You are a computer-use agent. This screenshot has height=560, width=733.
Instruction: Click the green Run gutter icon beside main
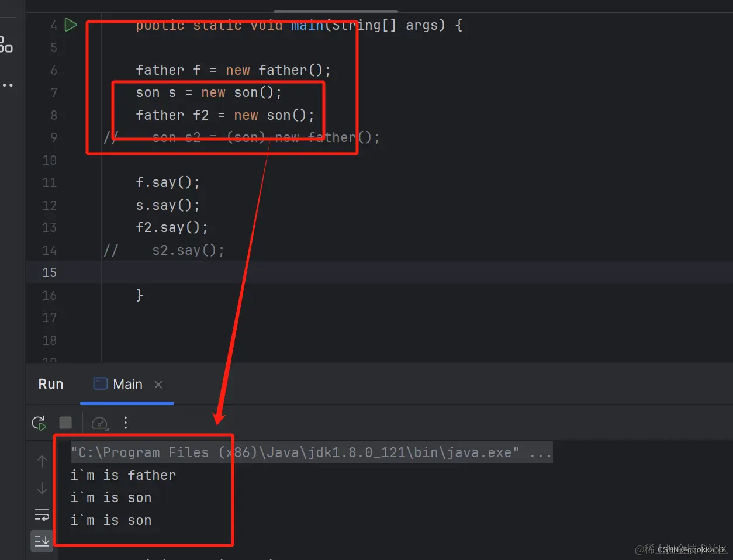tap(71, 25)
